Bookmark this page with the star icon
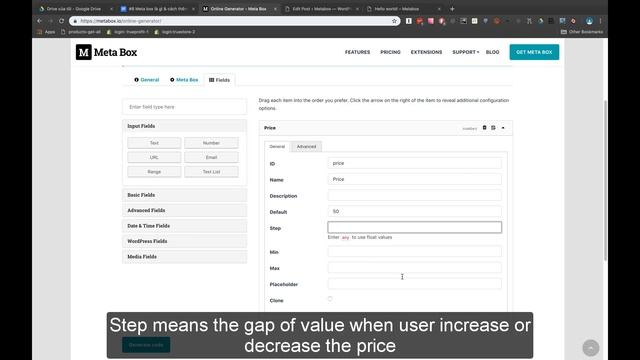 (394, 21)
